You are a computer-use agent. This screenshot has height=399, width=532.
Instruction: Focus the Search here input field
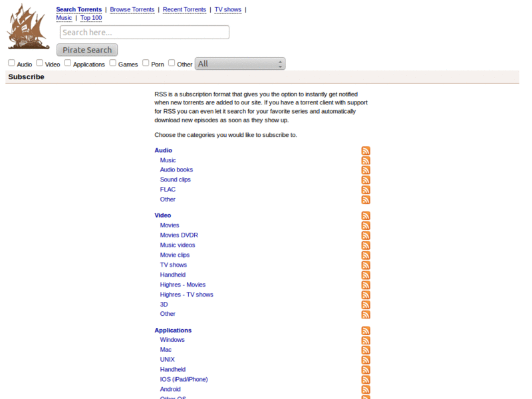click(144, 32)
